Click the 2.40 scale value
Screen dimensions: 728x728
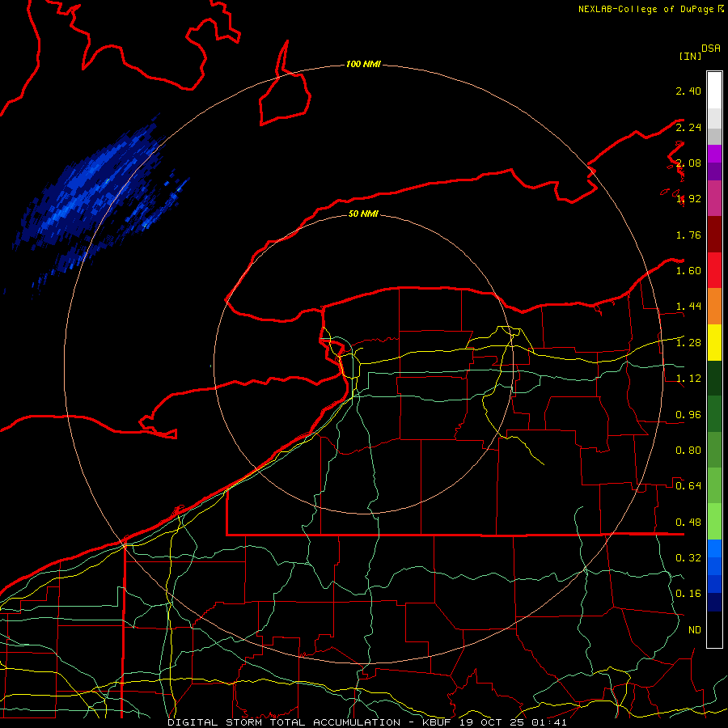tap(688, 91)
